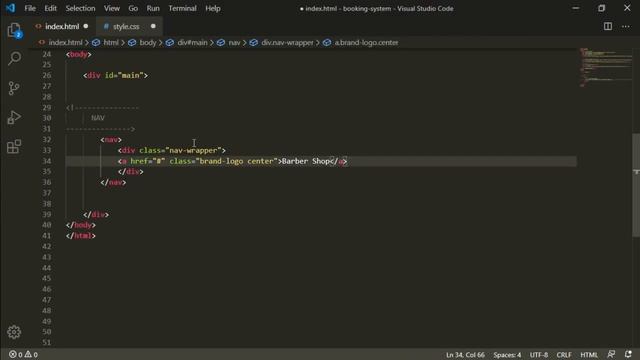
Task: Restore down the VS Code window
Action: pos(602,8)
